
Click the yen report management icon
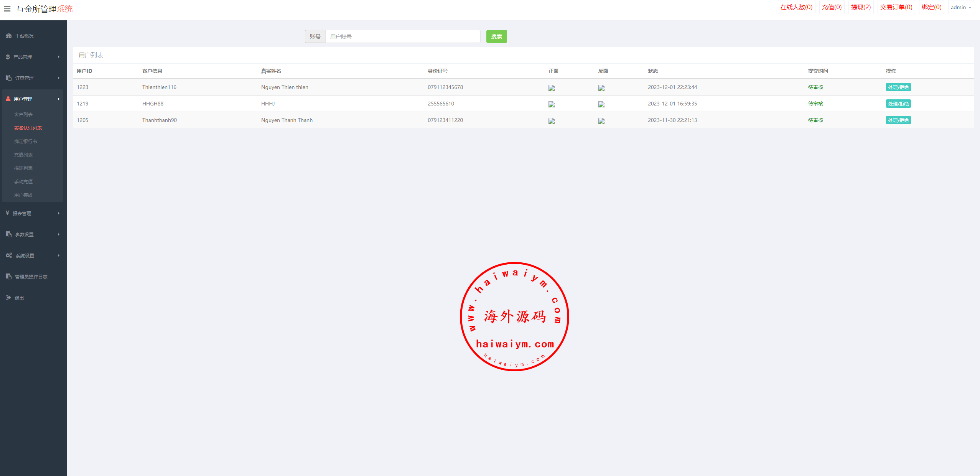pyautogui.click(x=7, y=213)
